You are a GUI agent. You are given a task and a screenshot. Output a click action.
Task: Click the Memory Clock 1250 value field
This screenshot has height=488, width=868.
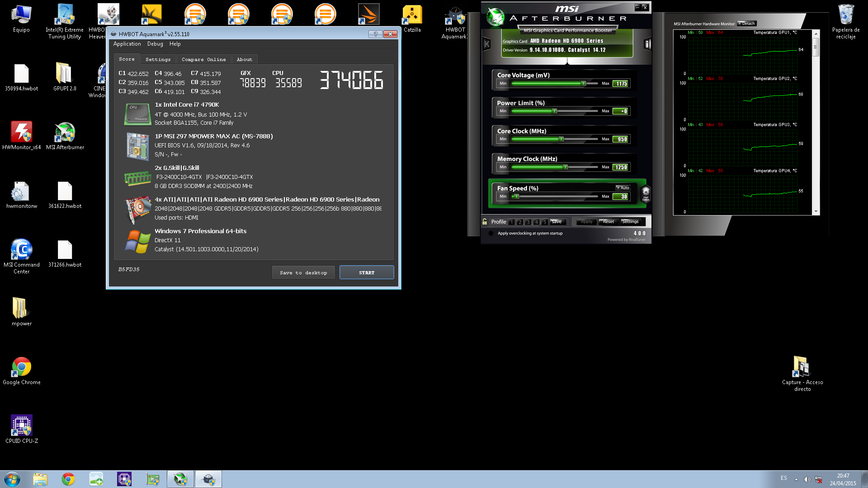click(621, 167)
